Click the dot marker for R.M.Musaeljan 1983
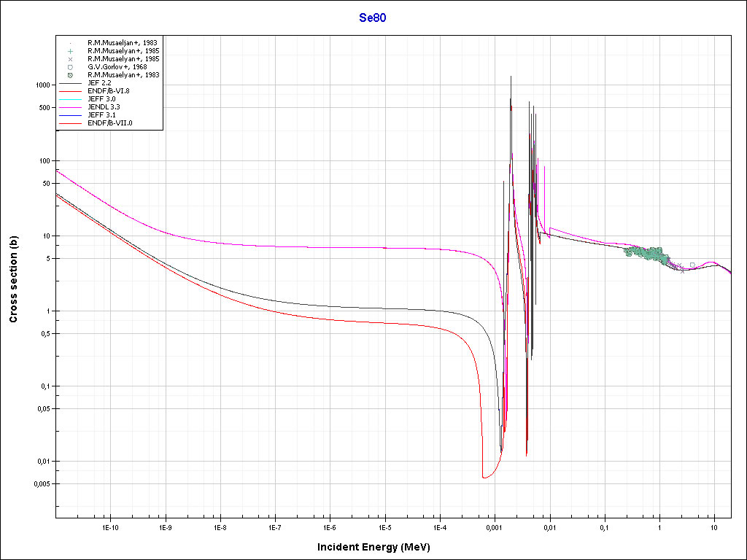This screenshot has width=747, height=560. [x=70, y=43]
